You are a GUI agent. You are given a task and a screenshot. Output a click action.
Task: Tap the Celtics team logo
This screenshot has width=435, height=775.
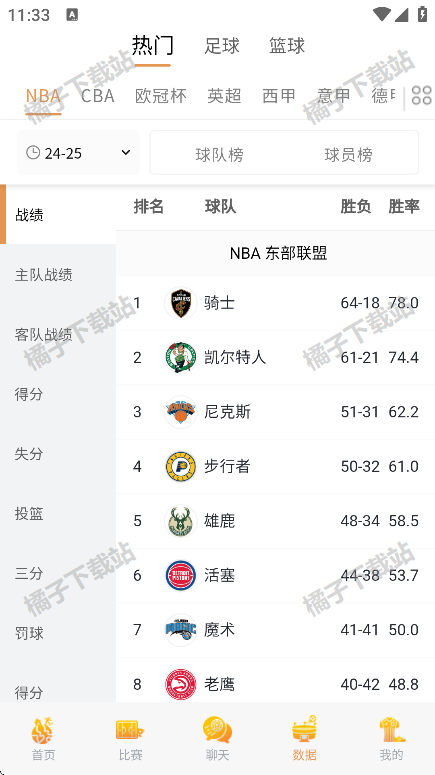tap(181, 357)
